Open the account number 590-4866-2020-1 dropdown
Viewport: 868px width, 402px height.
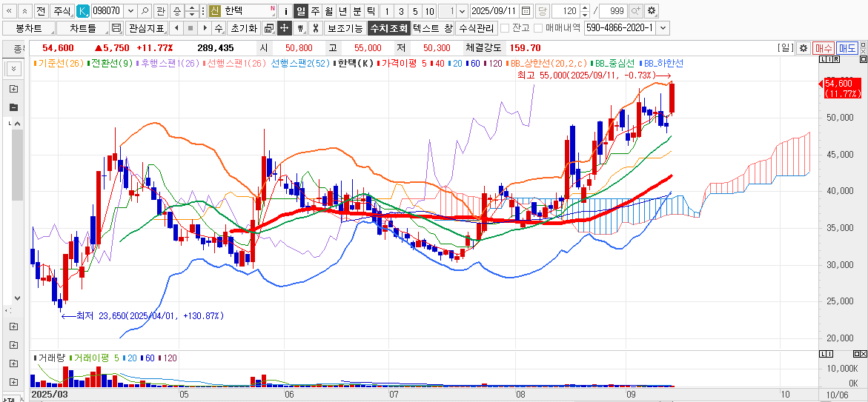click(x=663, y=28)
